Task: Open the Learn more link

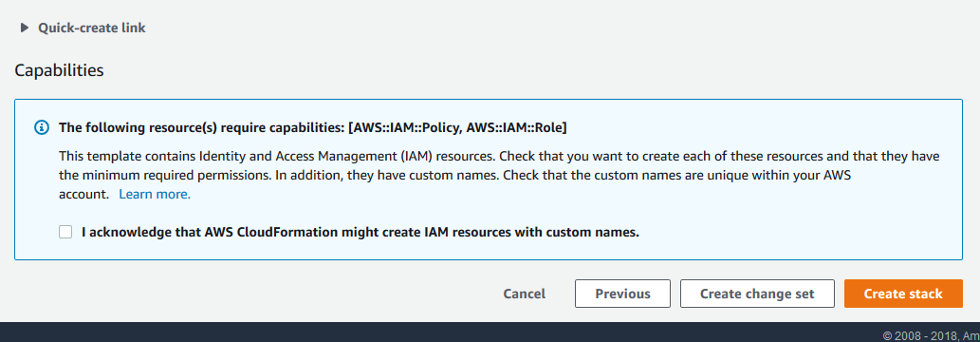Action: point(155,194)
